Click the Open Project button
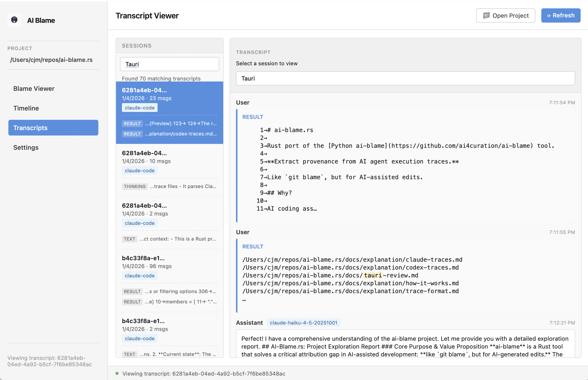Screen dimensions: 588x380 pos(505,15)
